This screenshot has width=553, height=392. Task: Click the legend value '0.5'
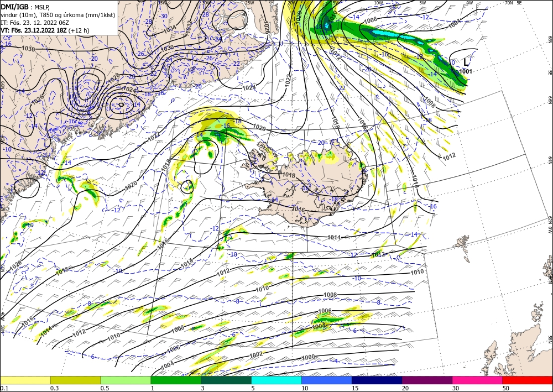pyautogui.click(x=105, y=388)
